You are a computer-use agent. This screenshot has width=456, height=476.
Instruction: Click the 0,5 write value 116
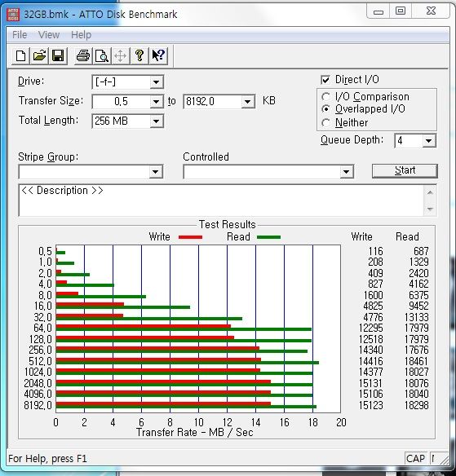[x=375, y=251]
